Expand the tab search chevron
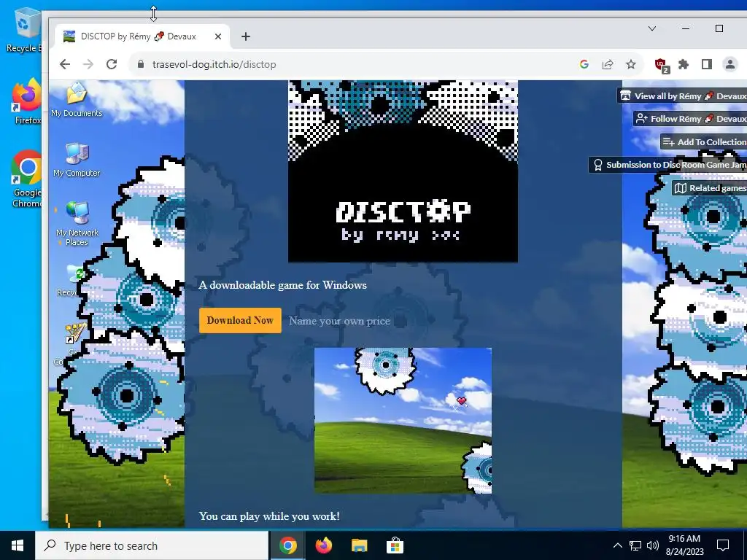The image size is (747, 560). [652, 28]
